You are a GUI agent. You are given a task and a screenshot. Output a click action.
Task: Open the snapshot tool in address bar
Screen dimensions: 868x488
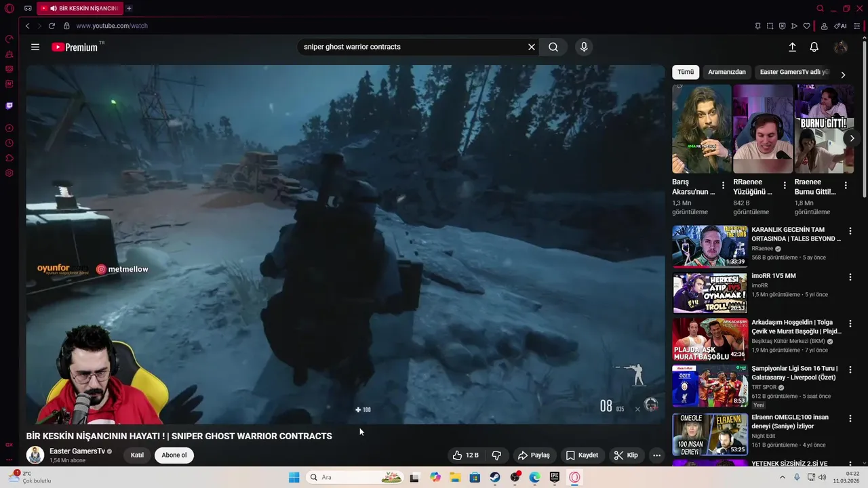pos(770,26)
